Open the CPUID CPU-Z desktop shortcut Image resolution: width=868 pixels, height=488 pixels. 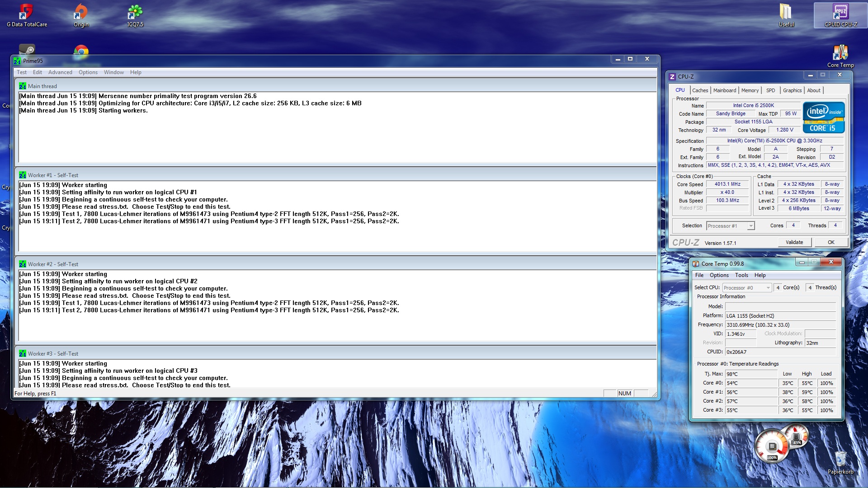pos(840,15)
